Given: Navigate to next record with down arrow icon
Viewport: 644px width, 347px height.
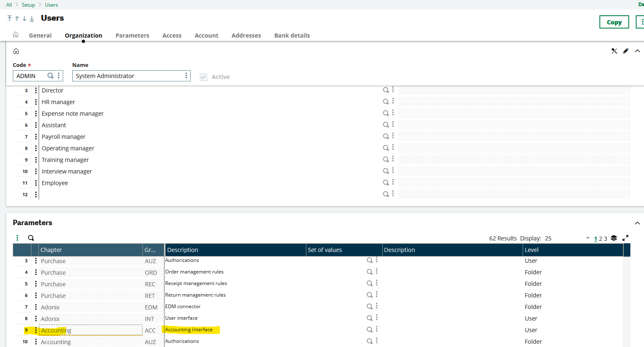Looking at the screenshot, I should point(24,19).
